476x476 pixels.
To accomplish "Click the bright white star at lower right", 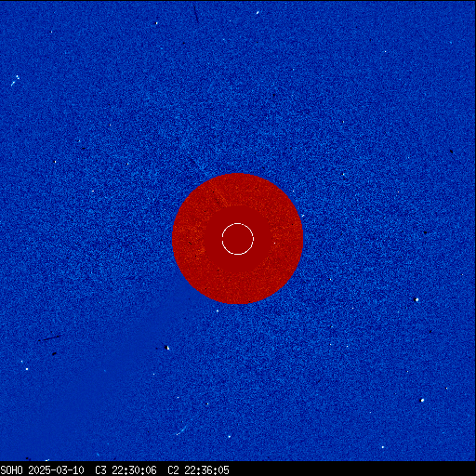I will [422, 400].
